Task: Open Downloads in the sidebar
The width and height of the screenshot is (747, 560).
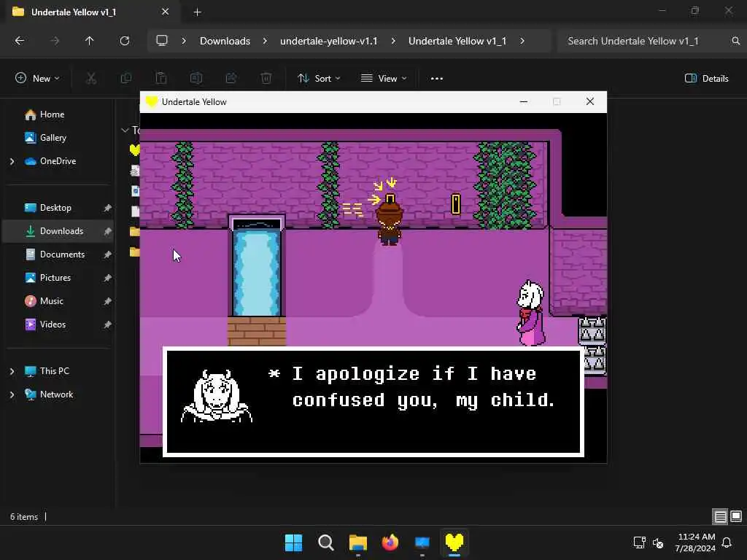Action: [61, 231]
